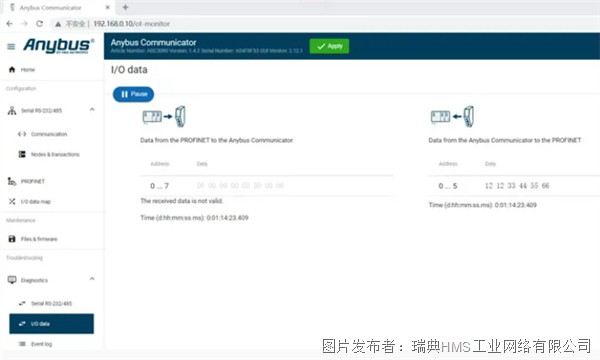Open Nodes & transactions page
Viewport: 600px width, 360px height.
(x=55, y=155)
